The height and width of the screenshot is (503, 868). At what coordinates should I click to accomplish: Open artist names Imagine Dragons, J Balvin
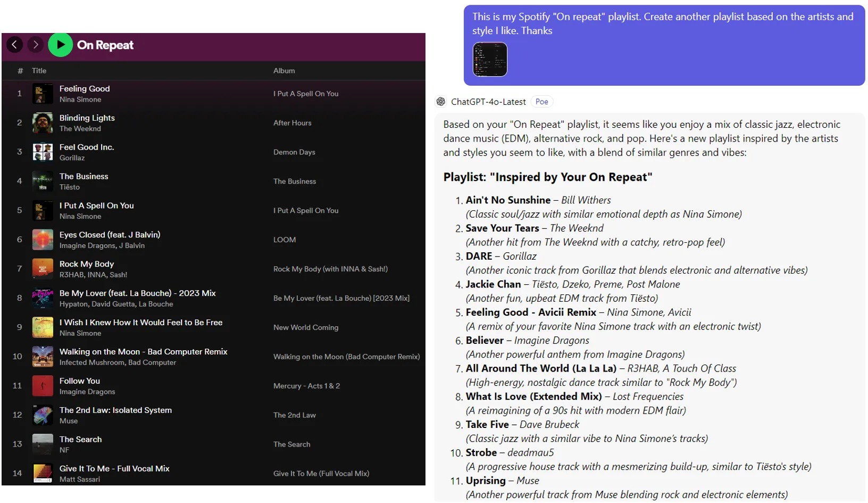[x=102, y=246]
